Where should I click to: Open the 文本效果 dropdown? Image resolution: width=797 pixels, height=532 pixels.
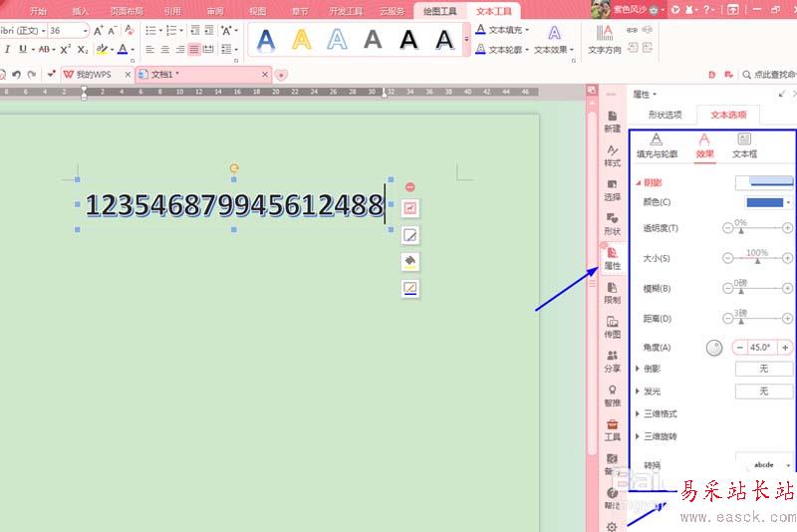pyautogui.click(x=554, y=49)
